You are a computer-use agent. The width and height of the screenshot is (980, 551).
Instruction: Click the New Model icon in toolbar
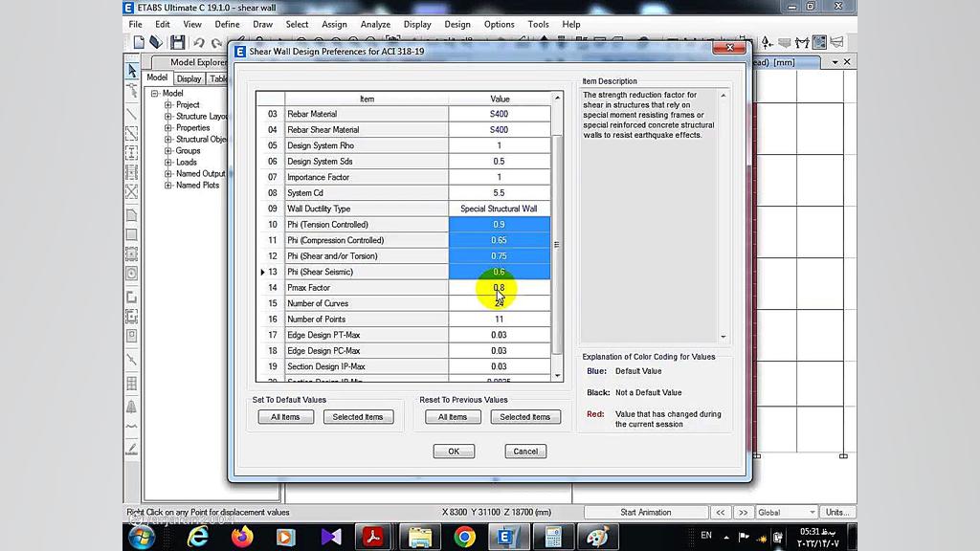coord(139,42)
